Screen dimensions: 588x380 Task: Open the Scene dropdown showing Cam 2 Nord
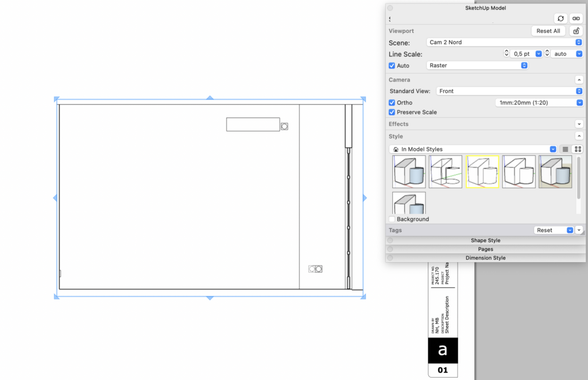coord(504,42)
